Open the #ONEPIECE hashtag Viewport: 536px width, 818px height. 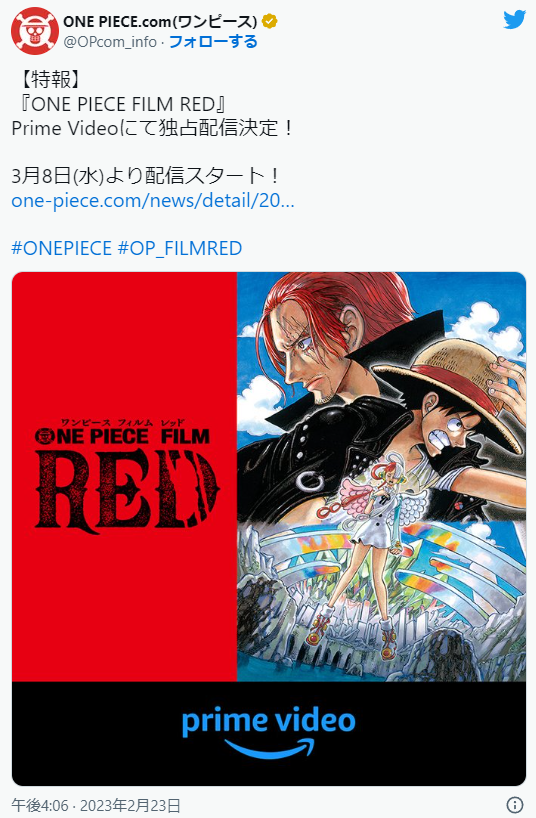click(x=62, y=248)
